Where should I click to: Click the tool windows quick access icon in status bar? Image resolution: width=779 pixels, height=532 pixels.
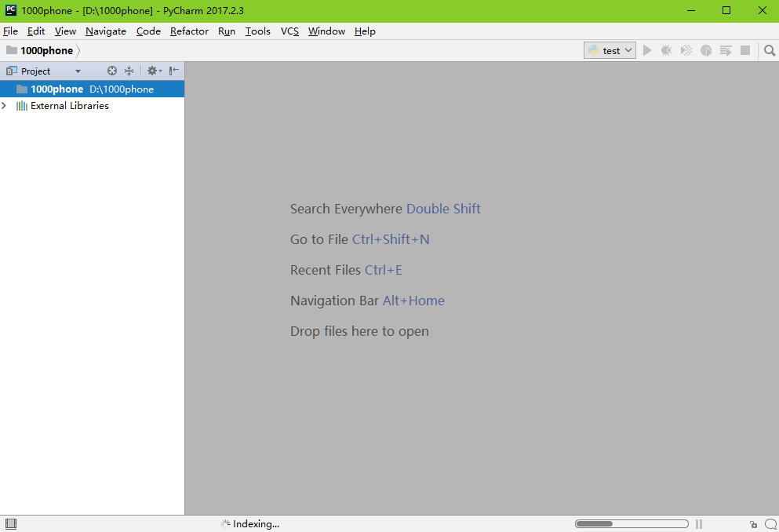tap(11, 523)
